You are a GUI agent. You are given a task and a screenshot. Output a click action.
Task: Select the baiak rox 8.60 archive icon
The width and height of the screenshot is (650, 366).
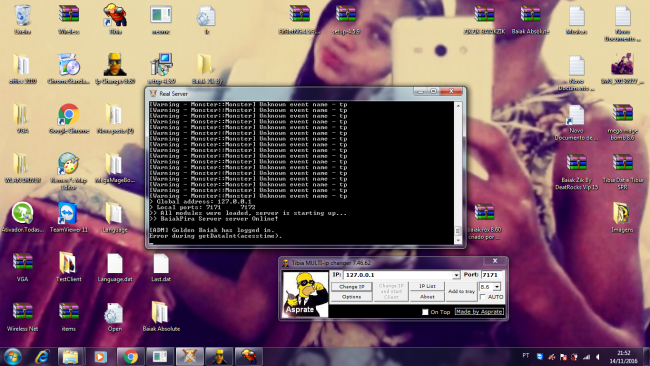coord(484,221)
